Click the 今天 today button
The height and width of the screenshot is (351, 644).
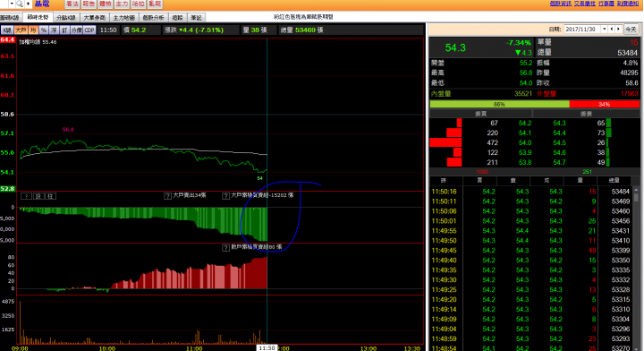pos(631,30)
